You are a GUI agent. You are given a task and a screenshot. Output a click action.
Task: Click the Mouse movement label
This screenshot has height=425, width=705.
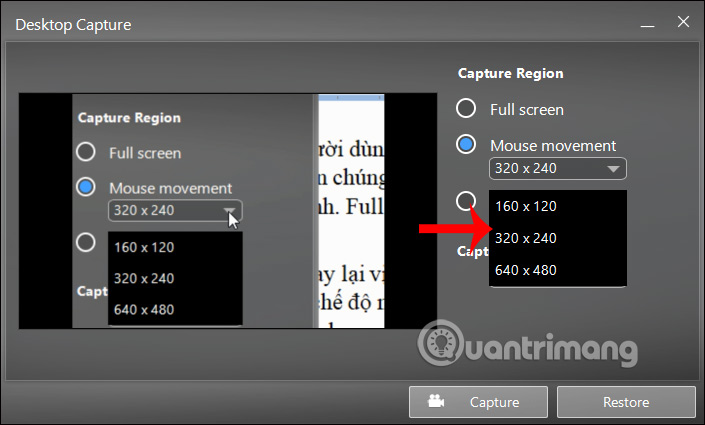(x=553, y=146)
